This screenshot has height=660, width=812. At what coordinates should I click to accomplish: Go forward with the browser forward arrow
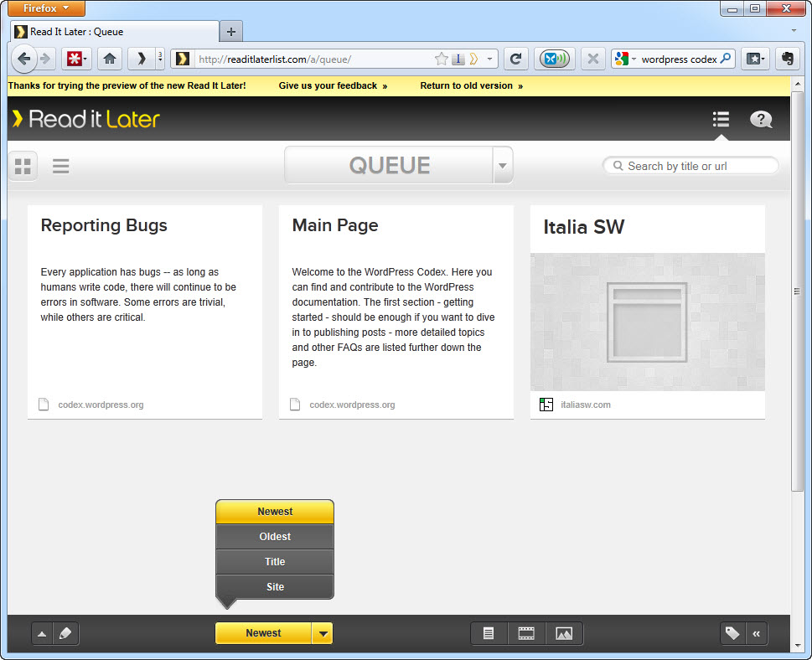(45, 59)
